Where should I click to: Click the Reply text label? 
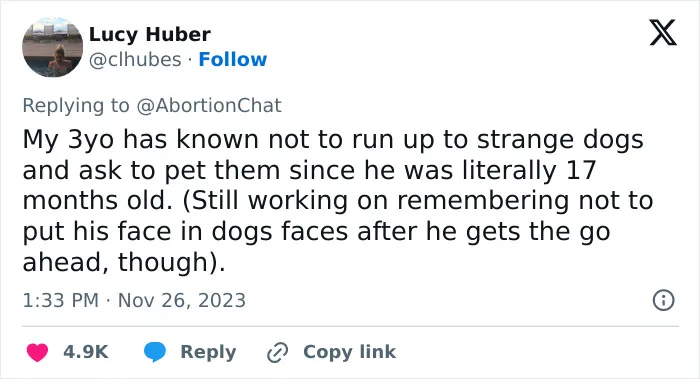tap(208, 352)
